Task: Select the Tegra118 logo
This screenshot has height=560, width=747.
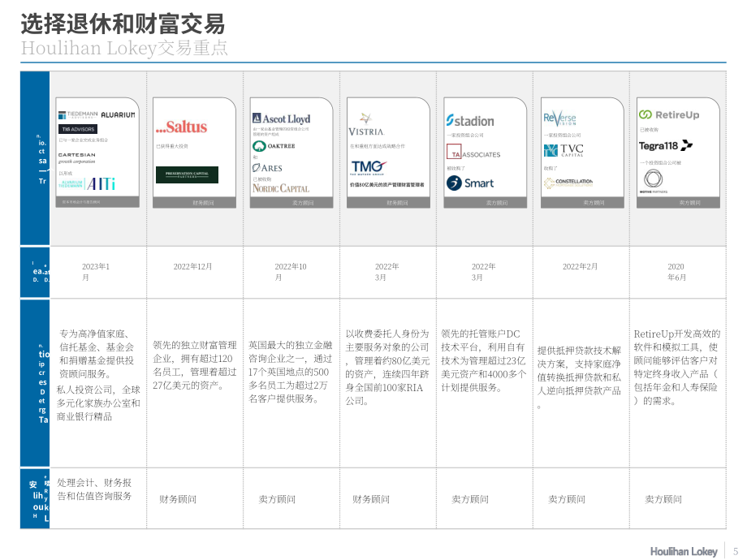Action: click(666, 145)
